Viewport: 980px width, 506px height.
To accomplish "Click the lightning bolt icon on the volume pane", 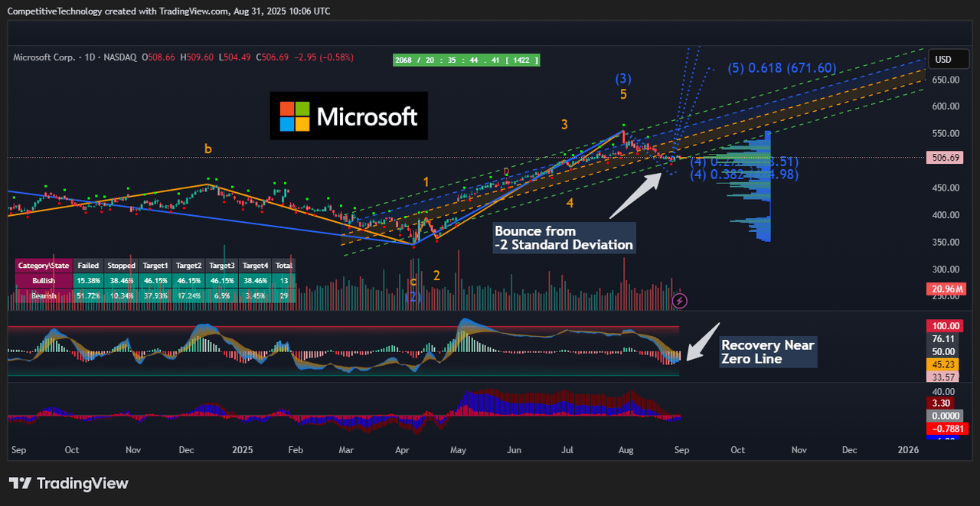I will point(679,302).
